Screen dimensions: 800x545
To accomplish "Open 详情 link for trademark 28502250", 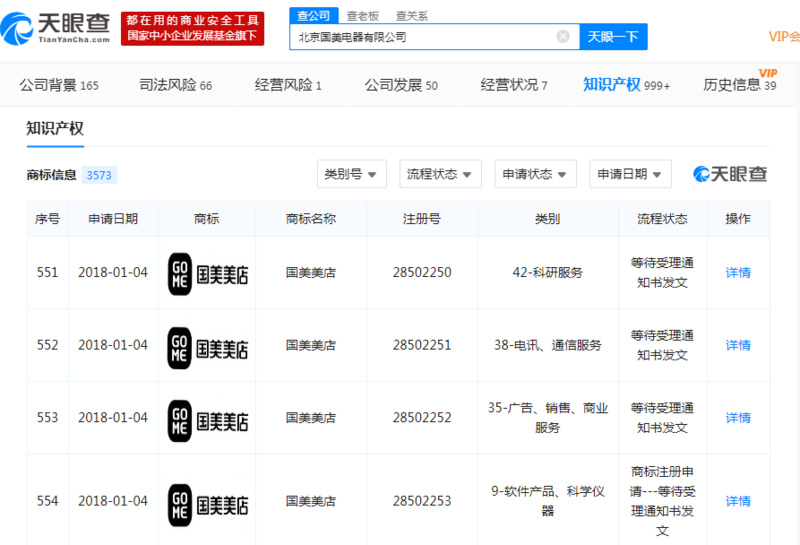I will (738, 273).
